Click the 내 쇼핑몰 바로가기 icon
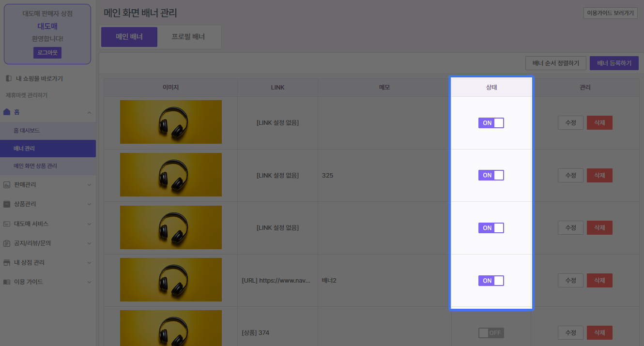This screenshot has height=346, width=644. (x=8, y=78)
